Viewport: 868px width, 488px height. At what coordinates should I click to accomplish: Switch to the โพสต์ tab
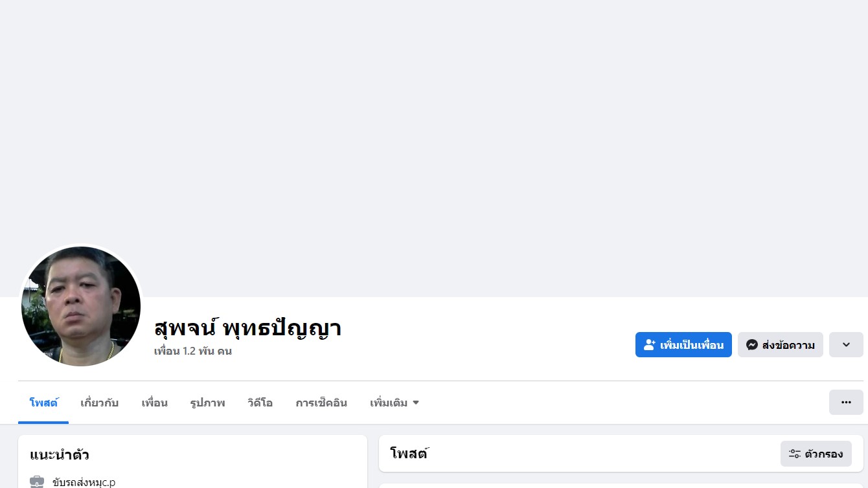click(43, 403)
